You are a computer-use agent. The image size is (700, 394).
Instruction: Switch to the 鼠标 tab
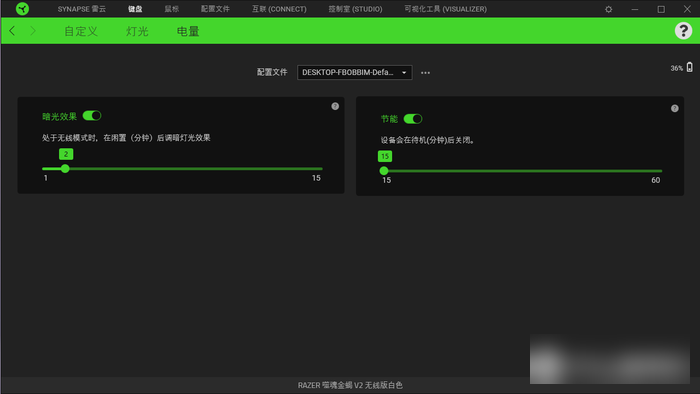(171, 9)
